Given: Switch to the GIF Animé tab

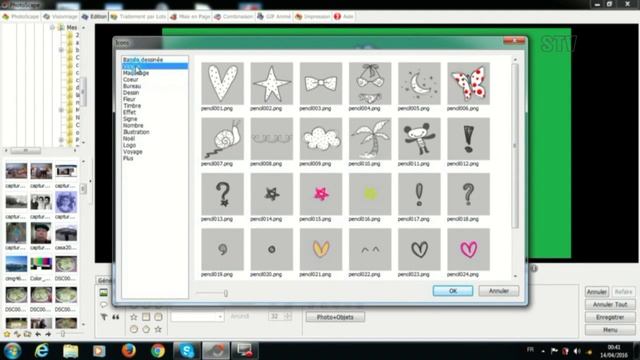Looking at the screenshot, I should pyautogui.click(x=274, y=16).
